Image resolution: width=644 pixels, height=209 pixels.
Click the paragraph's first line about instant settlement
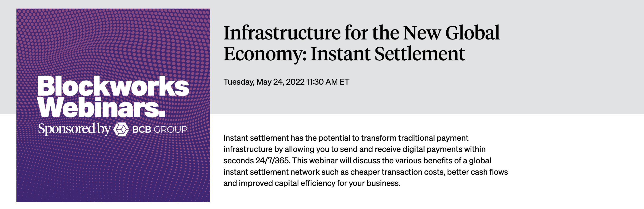pyautogui.click(x=346, y=138)
